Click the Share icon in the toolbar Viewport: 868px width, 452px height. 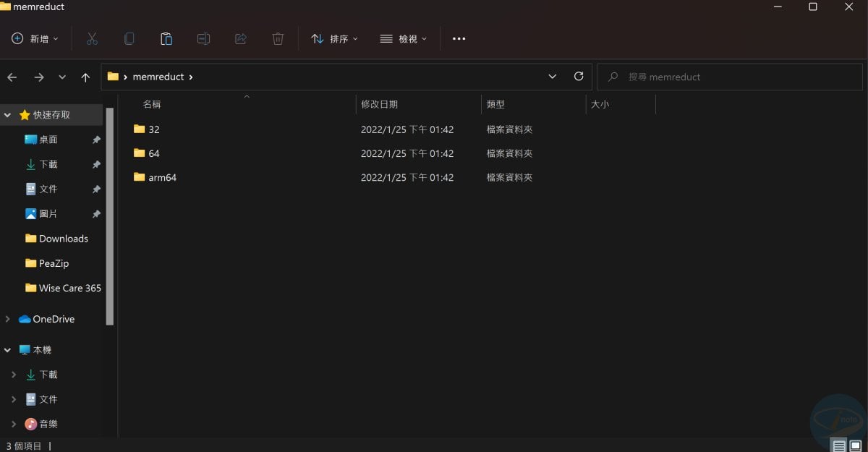pyautogui.click(x=241, y=38)
